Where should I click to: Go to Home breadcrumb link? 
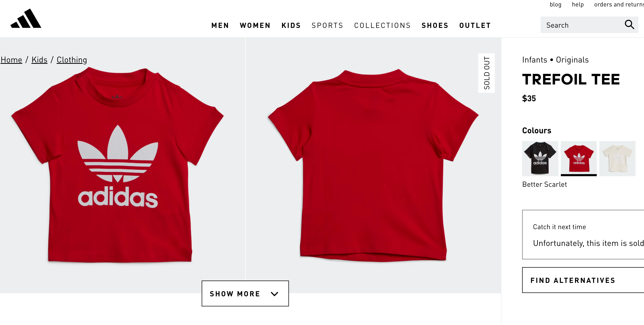(x=11, y=60)
